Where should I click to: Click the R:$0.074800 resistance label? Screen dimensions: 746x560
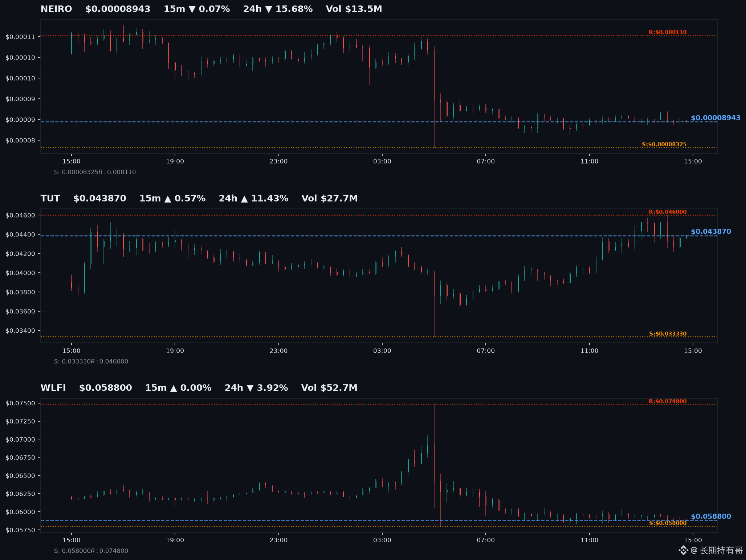point(668,401)
